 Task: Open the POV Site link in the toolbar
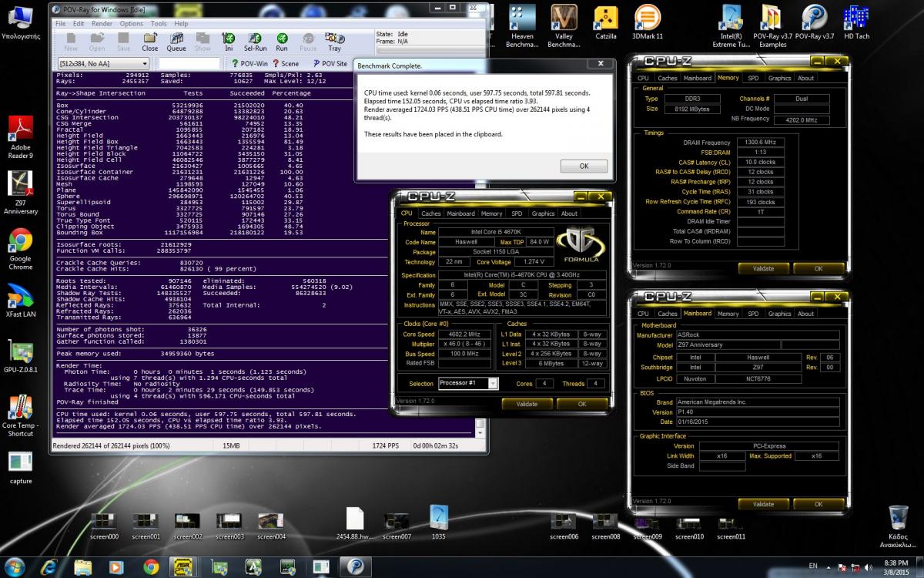tap(330, 63)
